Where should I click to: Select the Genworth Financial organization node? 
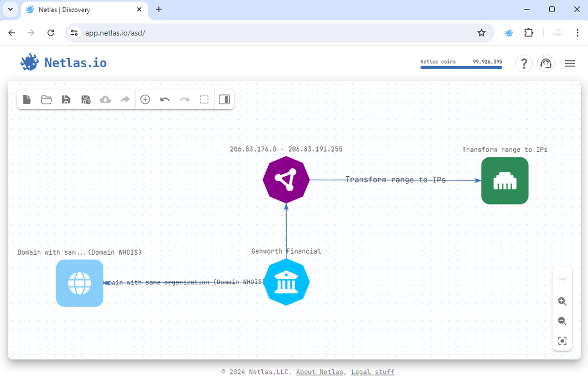(x=286, y=282)
